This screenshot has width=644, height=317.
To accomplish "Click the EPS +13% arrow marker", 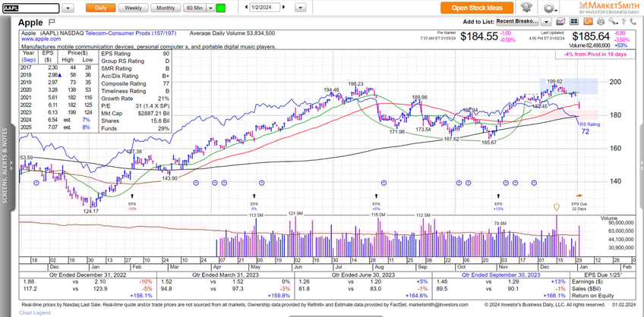I will (498, 196).
